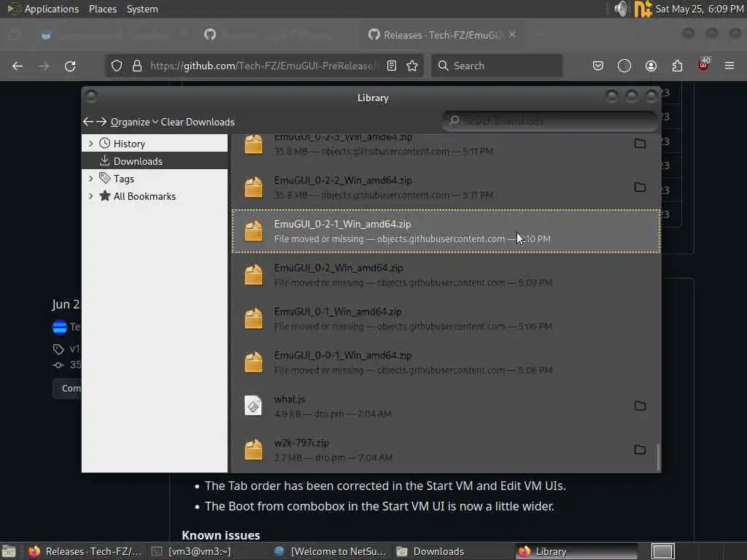This screenshot has width=747, height=560.
Task: Bookmark this page with star icon
Action: coord(413,66)
